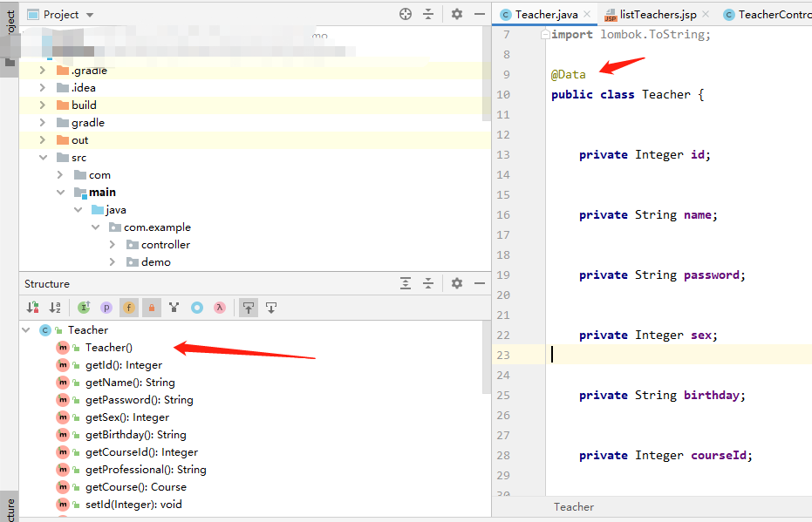
Task: Expand the out folder
Action: [x=43, y=140]
